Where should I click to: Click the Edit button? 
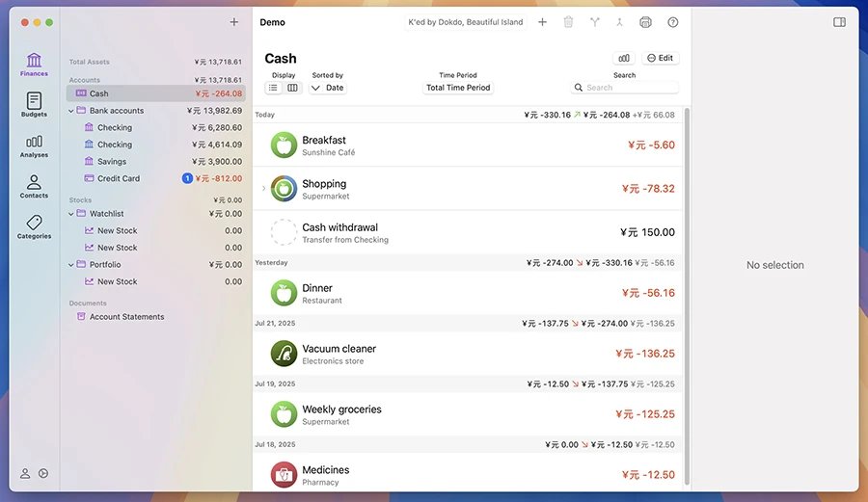click(660, 58)
